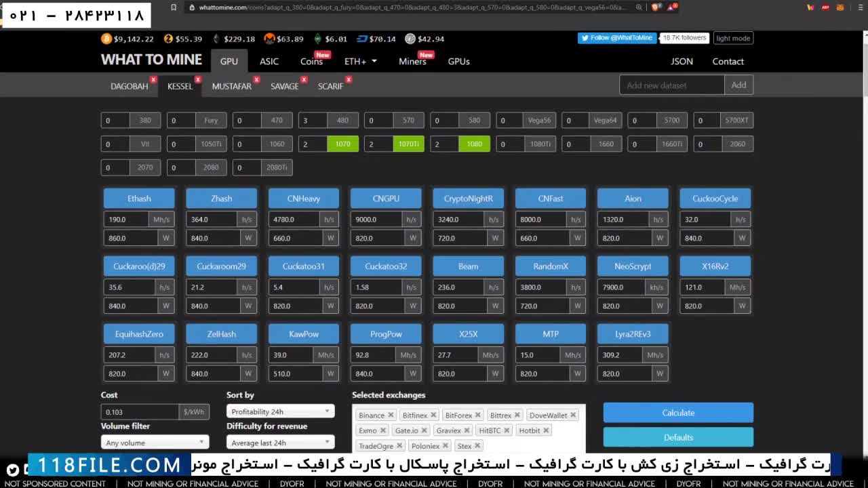The height and width of the screenshot is (488, 868).
Task: Toggle the Ethash algorithm button
Action: tap(139, 199)
